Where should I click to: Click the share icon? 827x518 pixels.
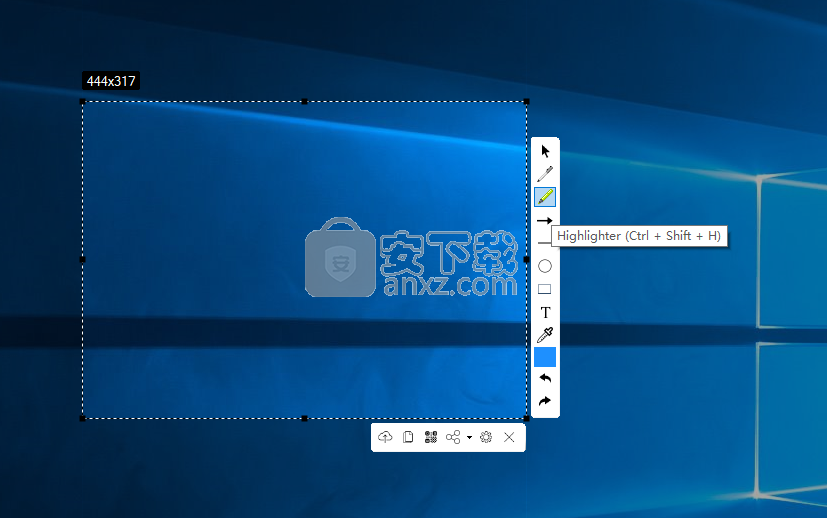[453, 437]
